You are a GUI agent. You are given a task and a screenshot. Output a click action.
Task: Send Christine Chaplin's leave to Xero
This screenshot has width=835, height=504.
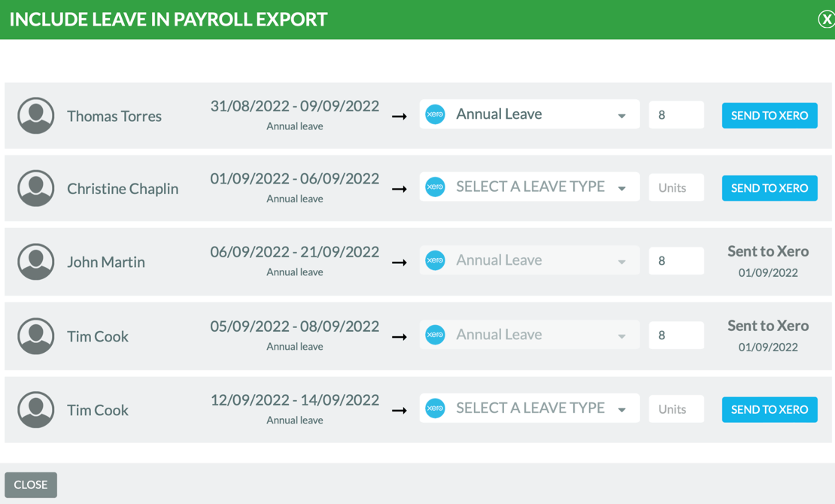[x=770, y=188]
